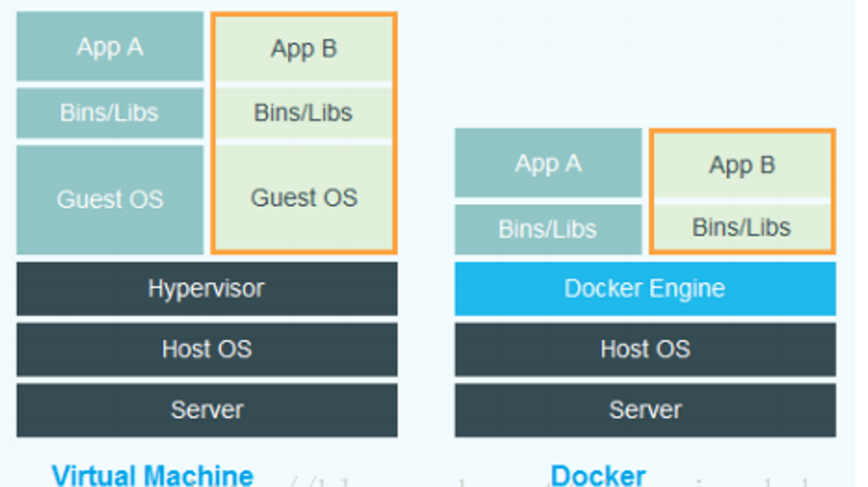This screenshot has height=487, width=868.
Task: Select App B block in the Docker stack
Action: 742,165
